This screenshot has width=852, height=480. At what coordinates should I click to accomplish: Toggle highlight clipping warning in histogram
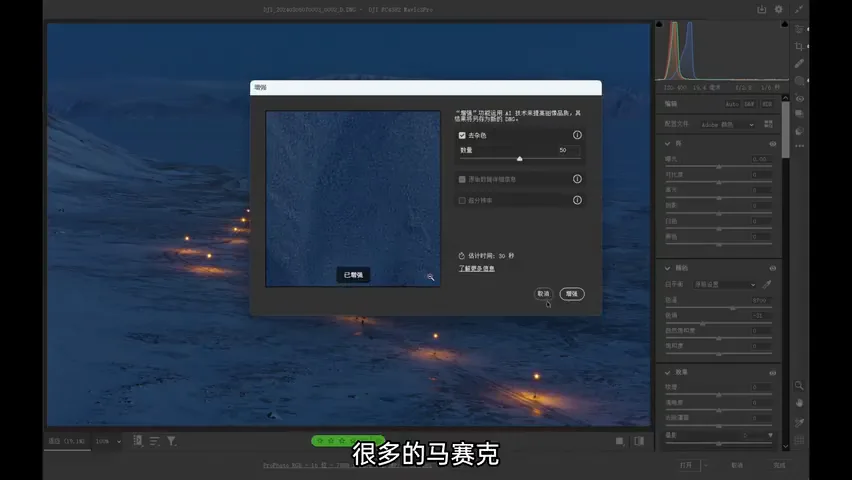point(785,24)
